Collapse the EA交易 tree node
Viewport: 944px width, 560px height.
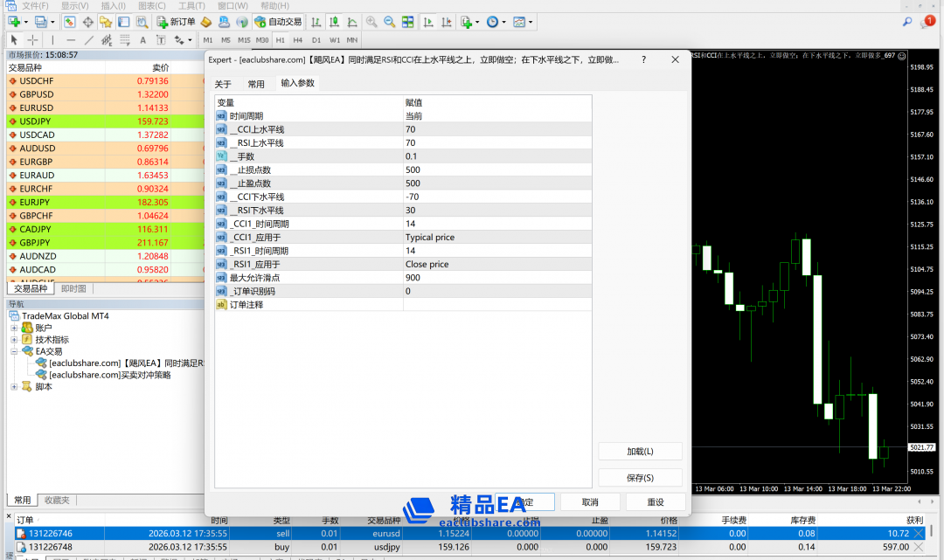point(14,351)
